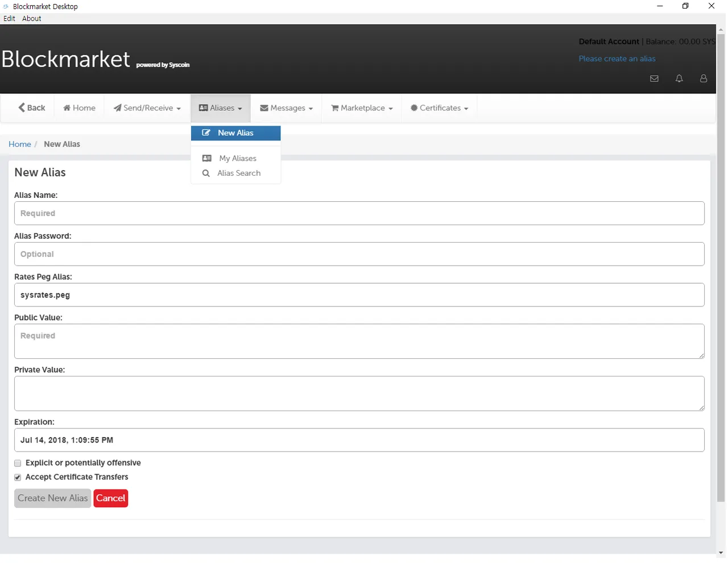728x563 pixels.
Task: Click the New Alias breadcrumb text
Action: (x=62, y=144)
